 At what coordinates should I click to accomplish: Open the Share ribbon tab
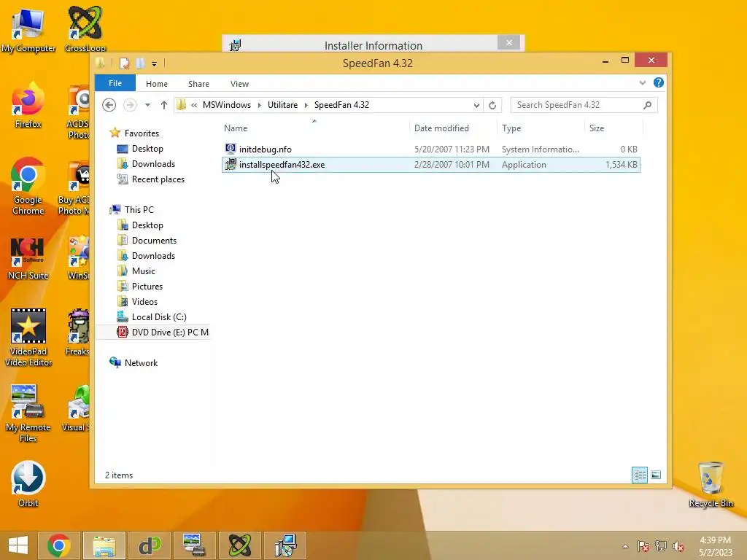(x=198, y=84)
